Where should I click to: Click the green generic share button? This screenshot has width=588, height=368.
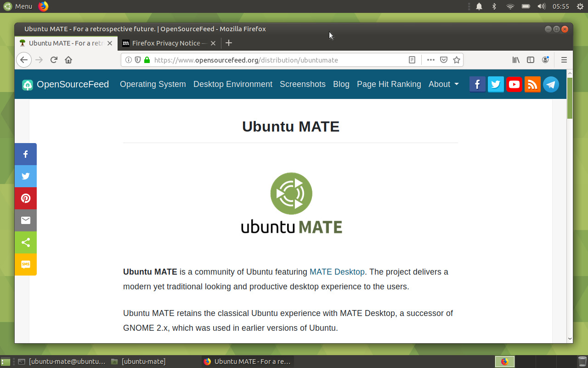pyautogui.click(x=26, y=242)
